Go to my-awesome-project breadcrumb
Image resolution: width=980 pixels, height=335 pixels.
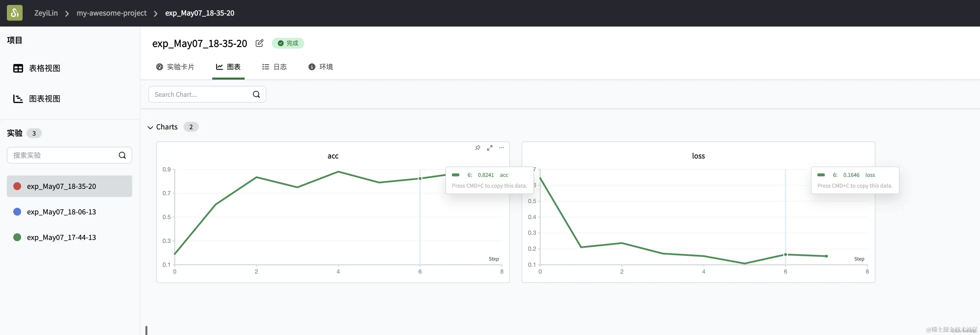[111, 13]
